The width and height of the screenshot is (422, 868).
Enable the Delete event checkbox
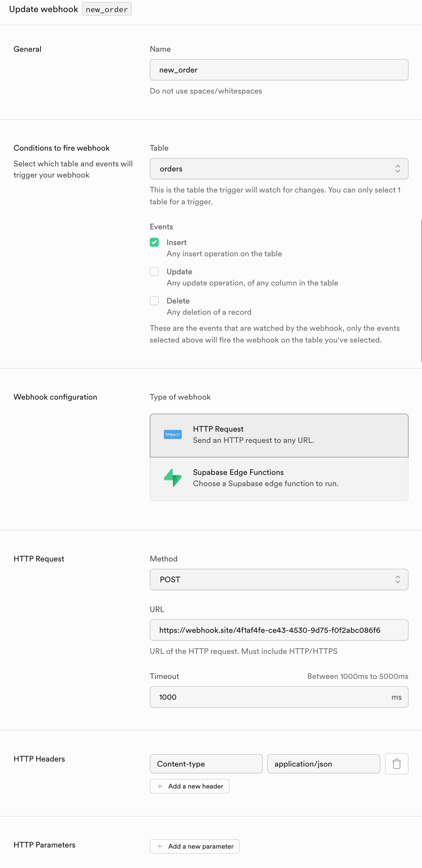(154, 301)
